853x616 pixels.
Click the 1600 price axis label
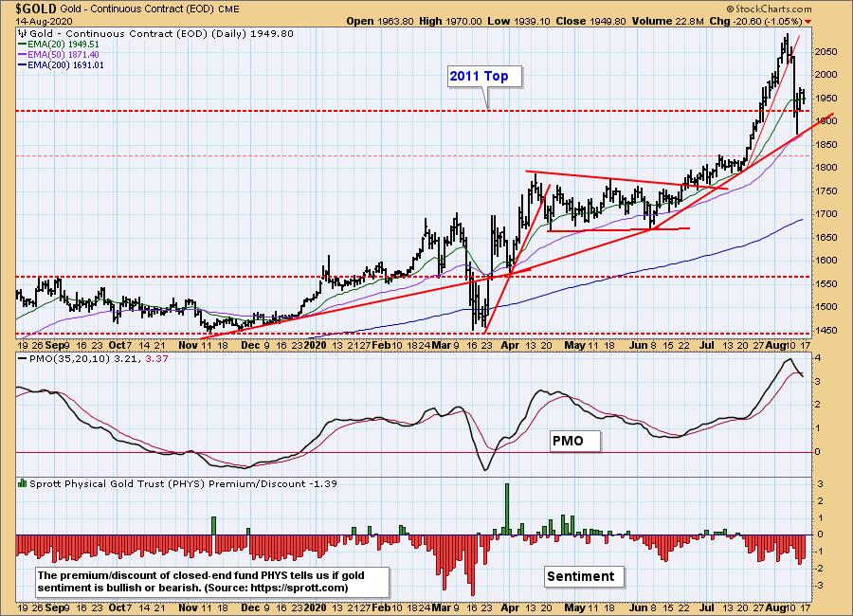(826, 260)
